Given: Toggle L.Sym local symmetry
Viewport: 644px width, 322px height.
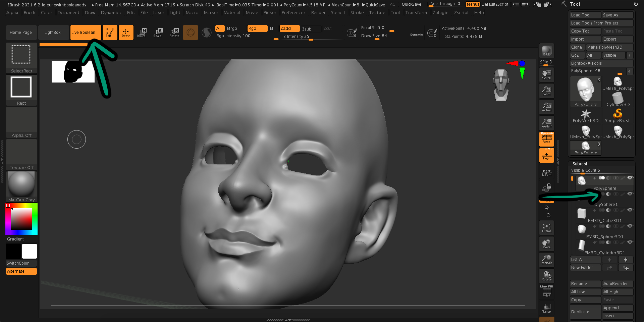Looking at the screenshot, I should click(546, 172).
